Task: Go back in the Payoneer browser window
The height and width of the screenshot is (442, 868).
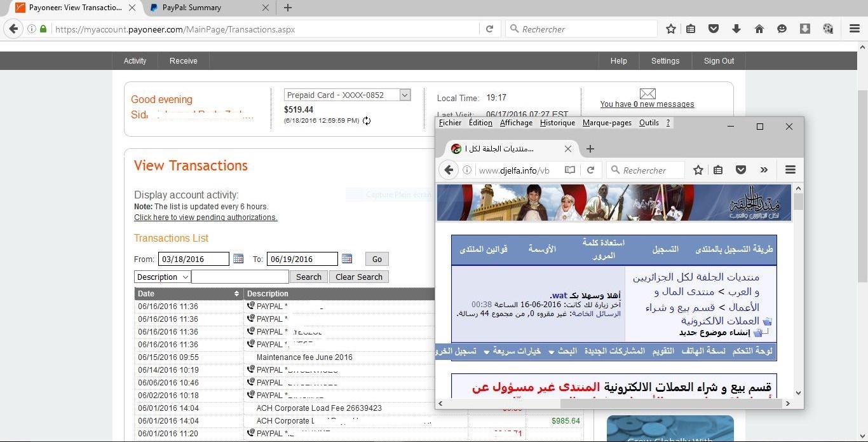Action: [x=13, y=29]
